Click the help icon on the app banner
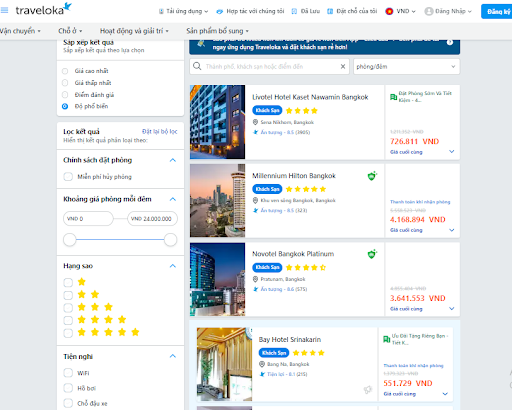This screenshot has width=512, height=410. (450, 42)
